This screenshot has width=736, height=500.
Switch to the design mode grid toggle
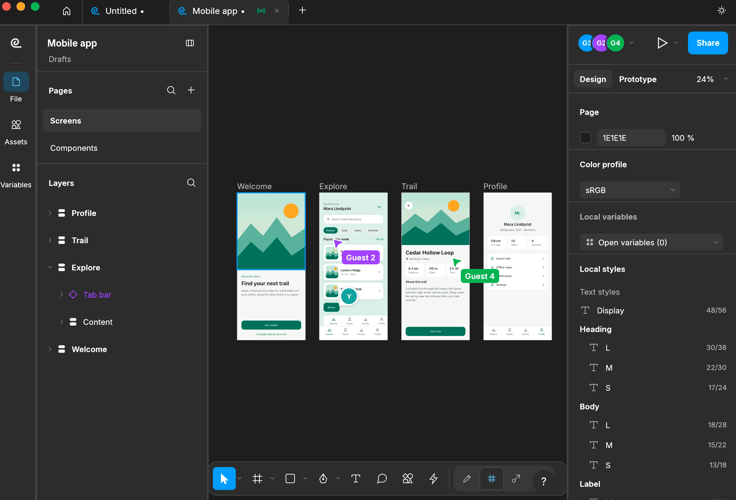(491, 479)
